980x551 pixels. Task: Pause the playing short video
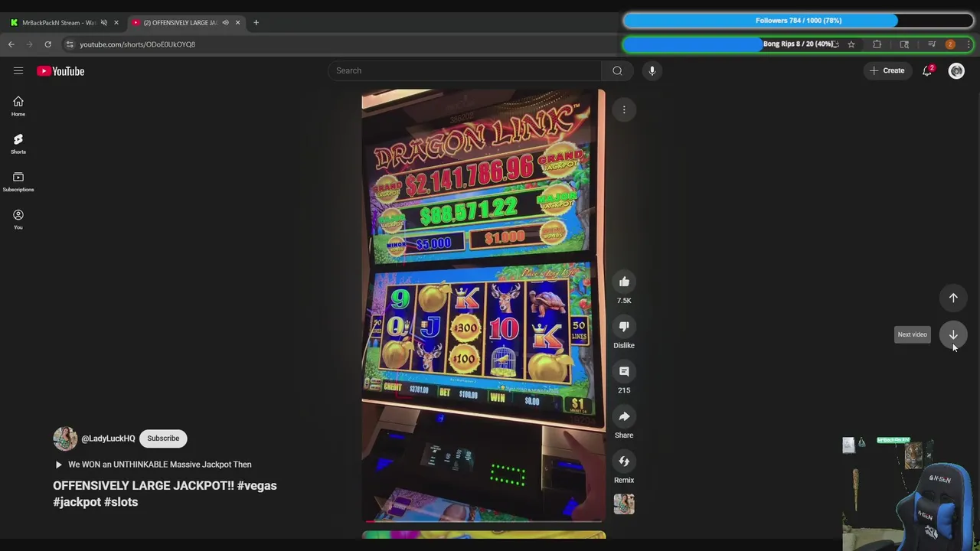pos(483,305)
